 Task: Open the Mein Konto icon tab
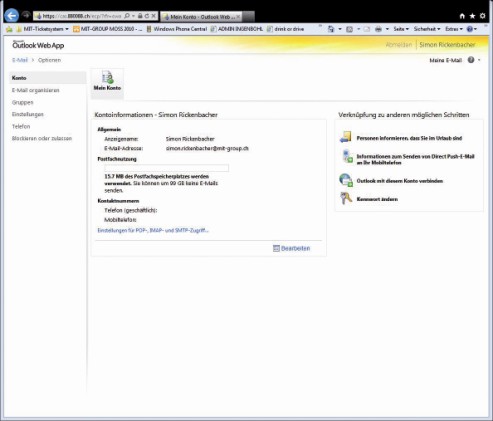[x=107, y=83]
